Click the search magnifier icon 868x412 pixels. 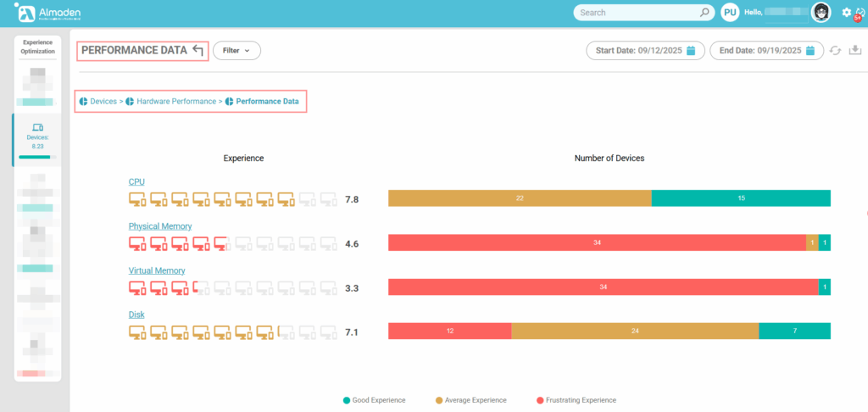pyautogui.click(x=704, y=13)
